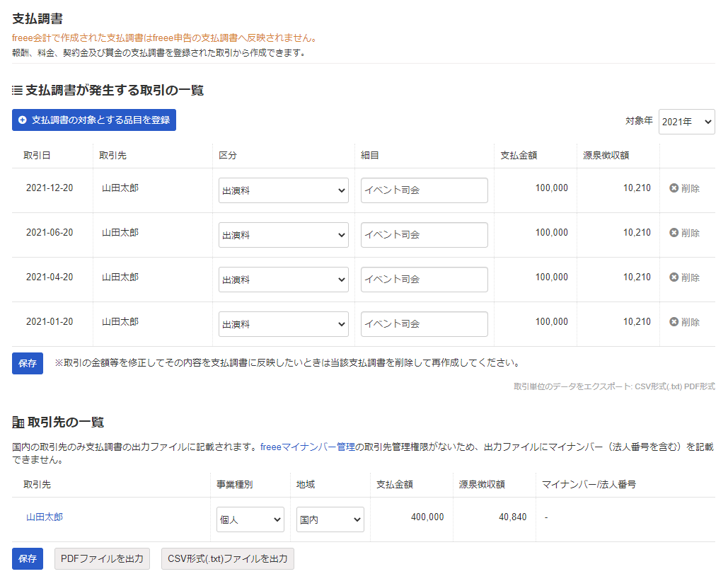
Task: Open 区分 dropdown for the 2021-12-20 row
Action: (x=283, y=190)
